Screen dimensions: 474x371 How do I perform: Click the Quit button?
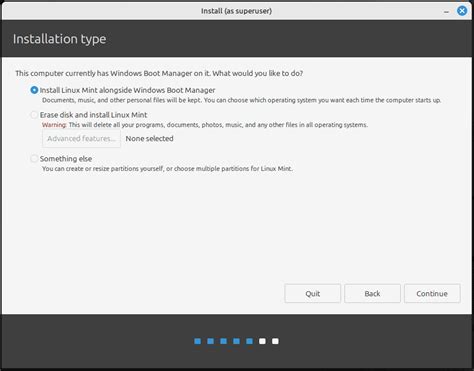pos(313,294)
